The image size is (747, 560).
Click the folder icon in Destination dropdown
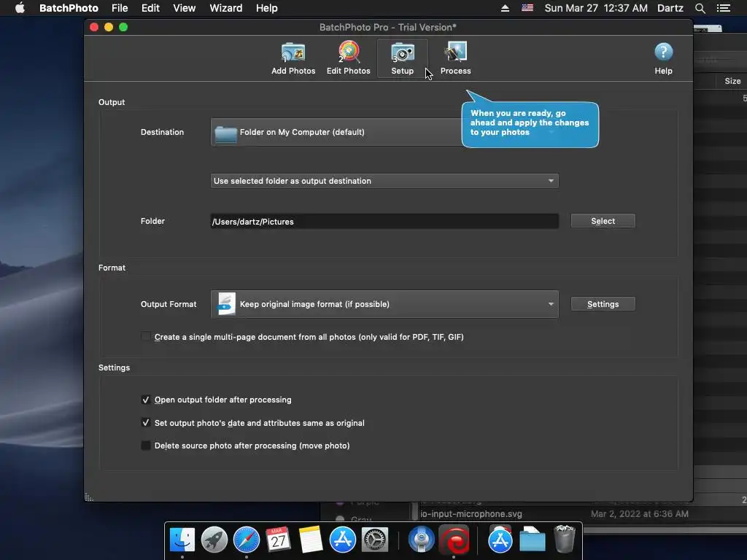(226, 133)
